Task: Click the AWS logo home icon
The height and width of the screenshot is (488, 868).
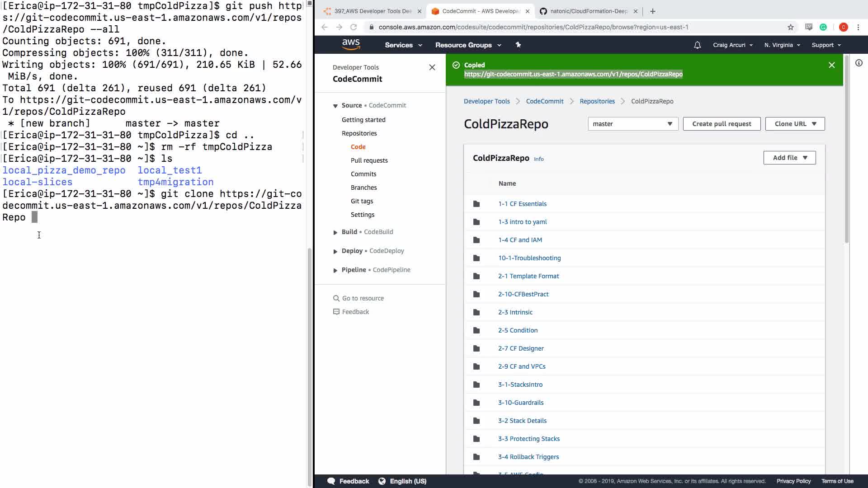Action: [x=351, y=44]
